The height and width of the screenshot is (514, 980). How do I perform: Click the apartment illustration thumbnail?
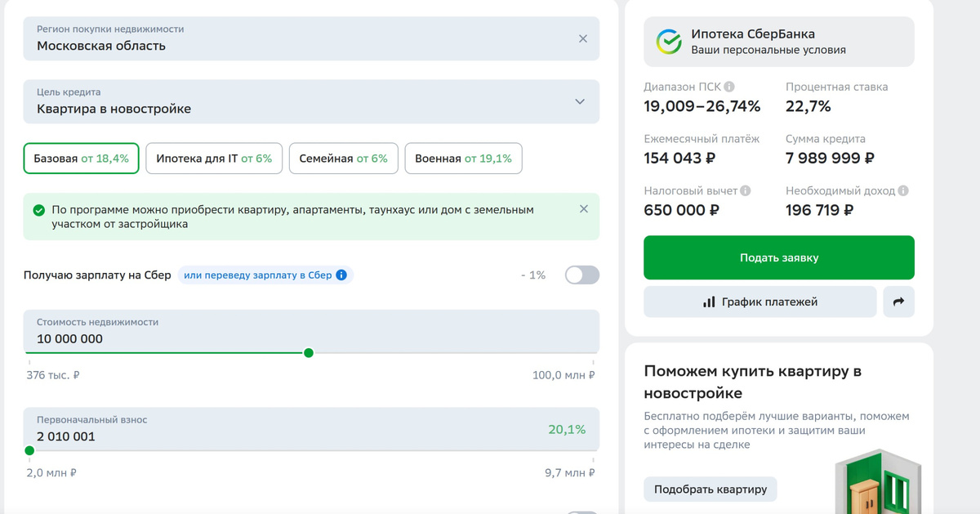click(x=878, y=482)
